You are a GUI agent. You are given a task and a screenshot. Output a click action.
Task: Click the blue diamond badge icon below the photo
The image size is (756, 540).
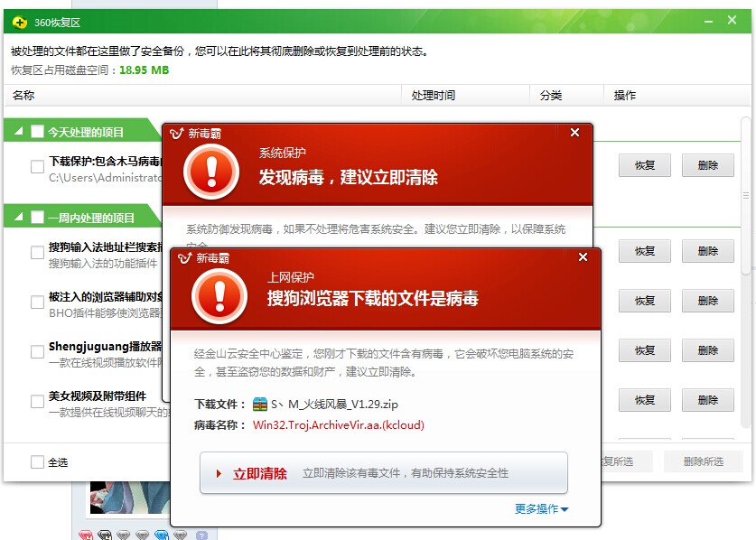[x=161, y=535]
